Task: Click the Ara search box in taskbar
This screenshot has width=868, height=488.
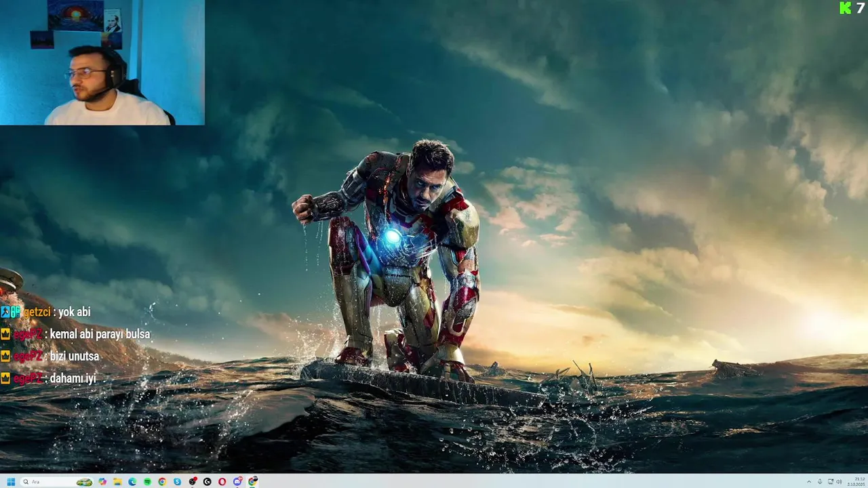Action: (x=57, y=482)
